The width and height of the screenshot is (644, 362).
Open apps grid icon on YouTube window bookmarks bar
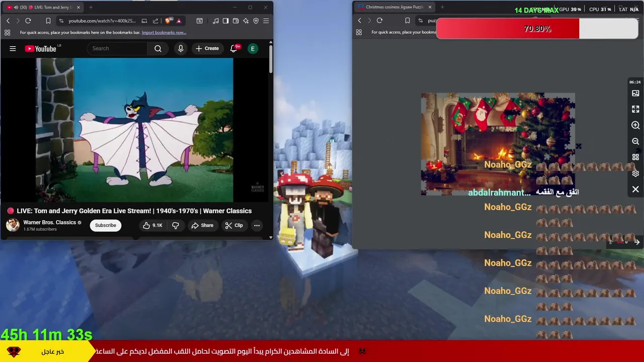(7, 33)
